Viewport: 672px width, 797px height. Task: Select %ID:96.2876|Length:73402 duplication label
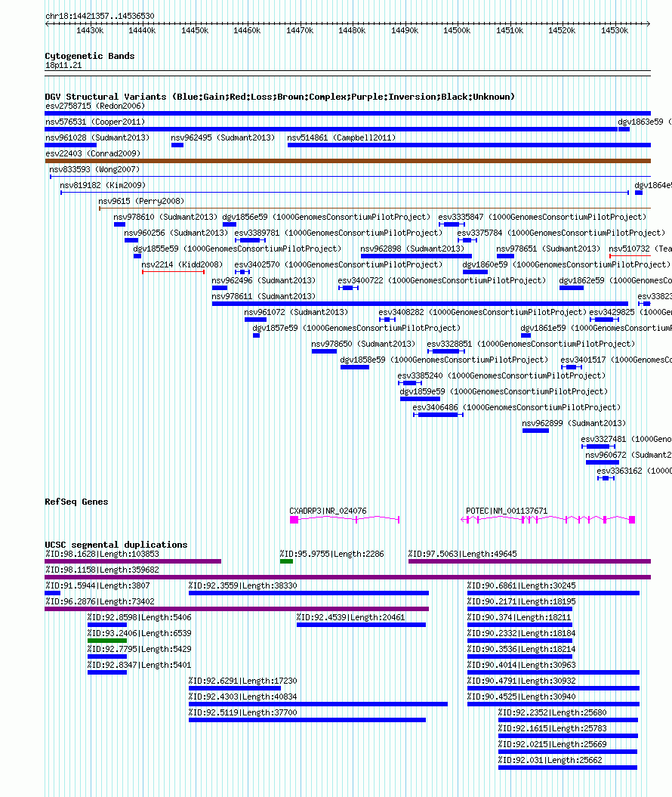click(x=100, y=601)
